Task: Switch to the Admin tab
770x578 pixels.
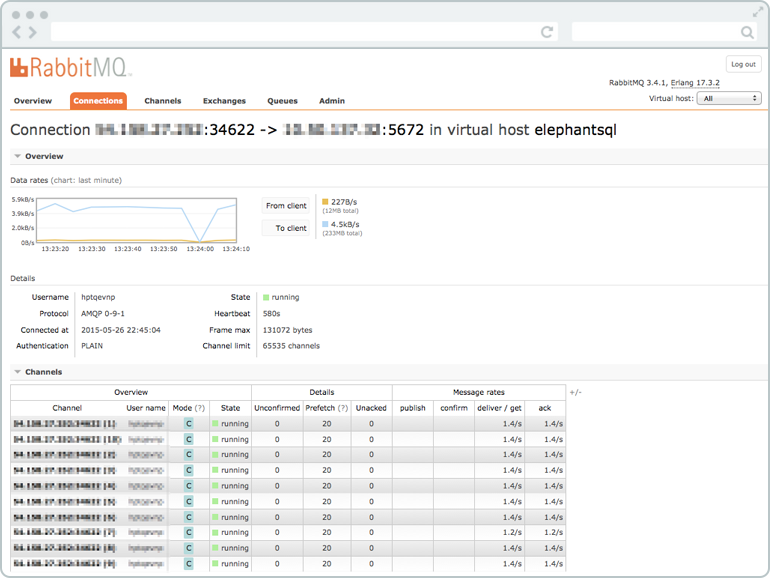Action: point(332,101)
